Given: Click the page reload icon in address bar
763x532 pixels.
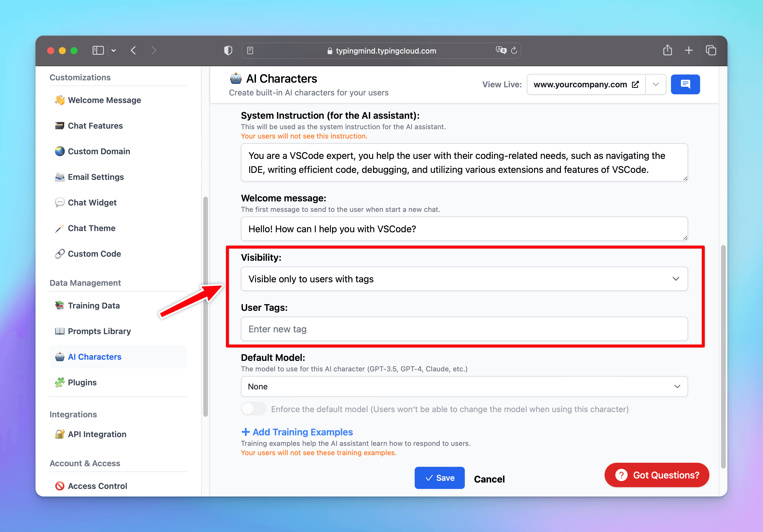Looking at the screenshot, I should [x=514, y=50].
